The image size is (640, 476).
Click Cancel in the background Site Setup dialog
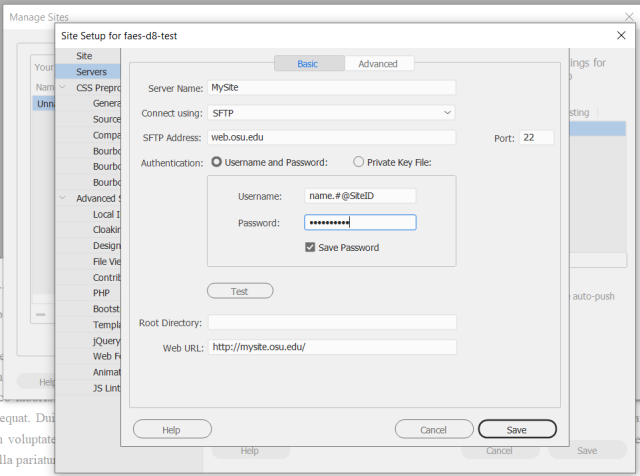(x=500, y=451)
